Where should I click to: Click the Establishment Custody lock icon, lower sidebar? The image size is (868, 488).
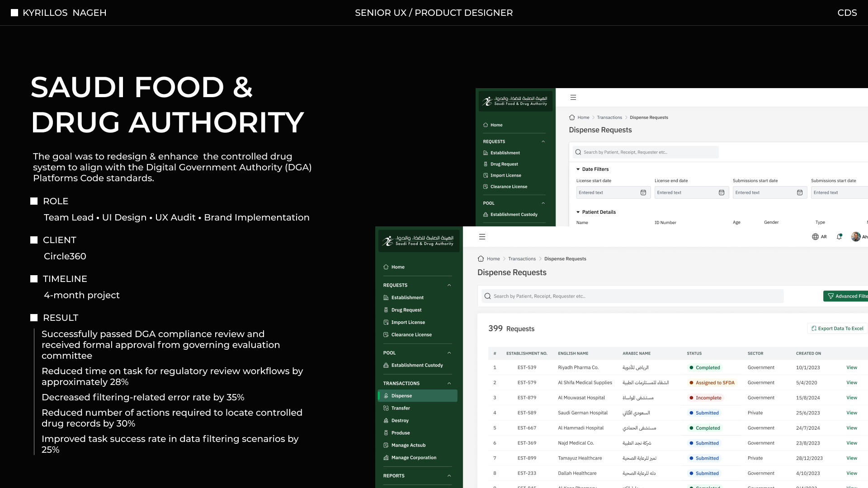[x=386, y=366]
